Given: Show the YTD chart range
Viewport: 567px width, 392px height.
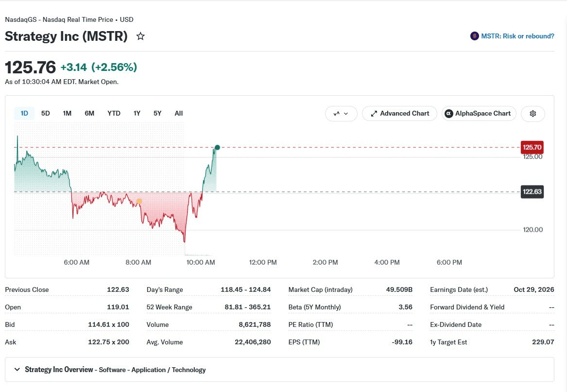Looking at the screenshot, I should pyautogui.click(x=114, y=113).
